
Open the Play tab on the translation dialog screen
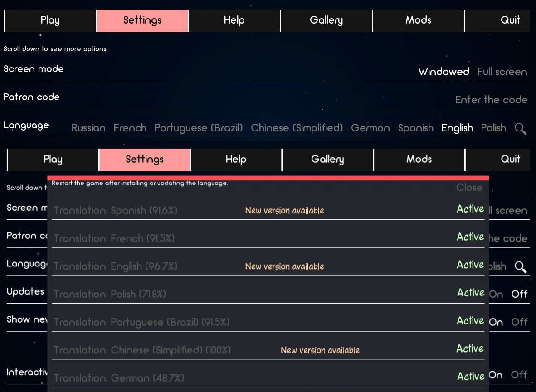53,160
